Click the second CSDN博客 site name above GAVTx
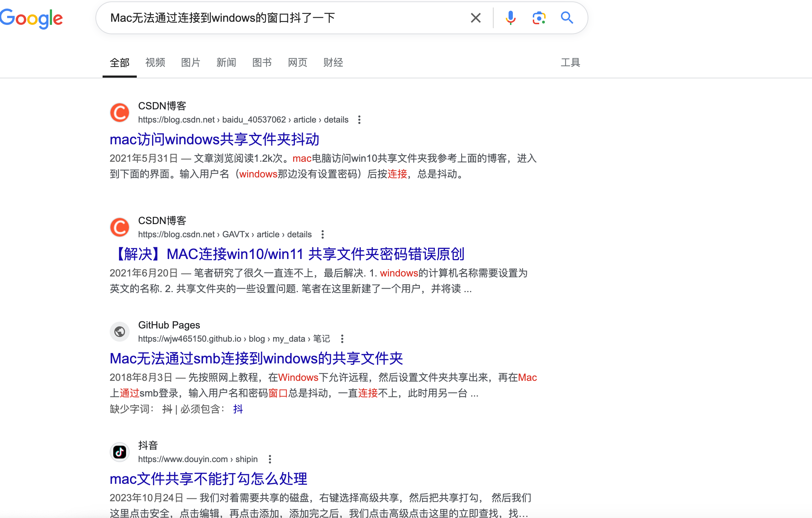The width and height of the screenshot is (812, 518). click(162, 221)
